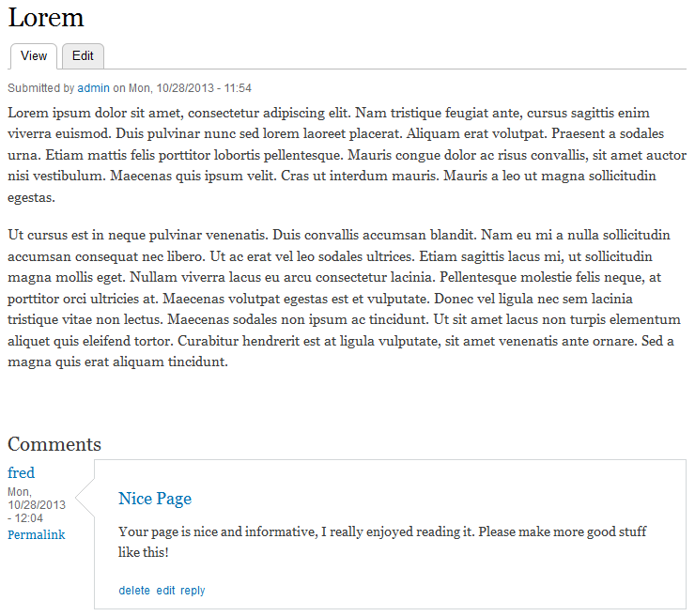
Task: Click 'like this!' at the comment's end
Action: coord(144,552)
